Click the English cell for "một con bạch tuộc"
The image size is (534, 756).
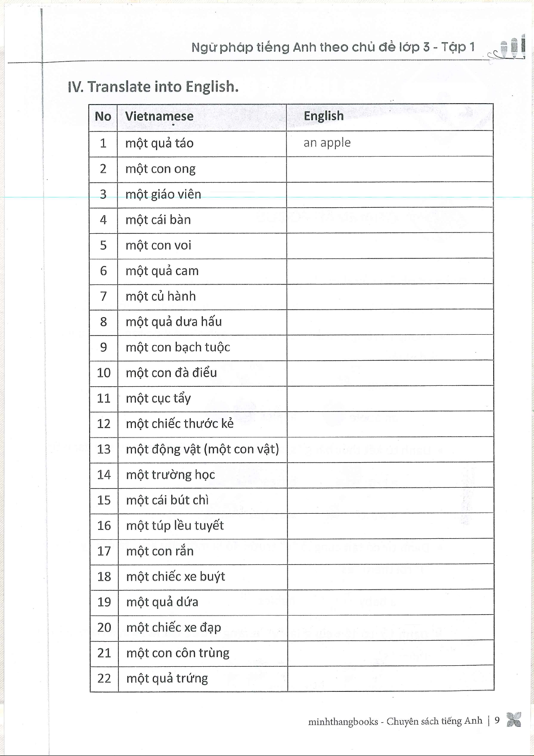(390, 347)
